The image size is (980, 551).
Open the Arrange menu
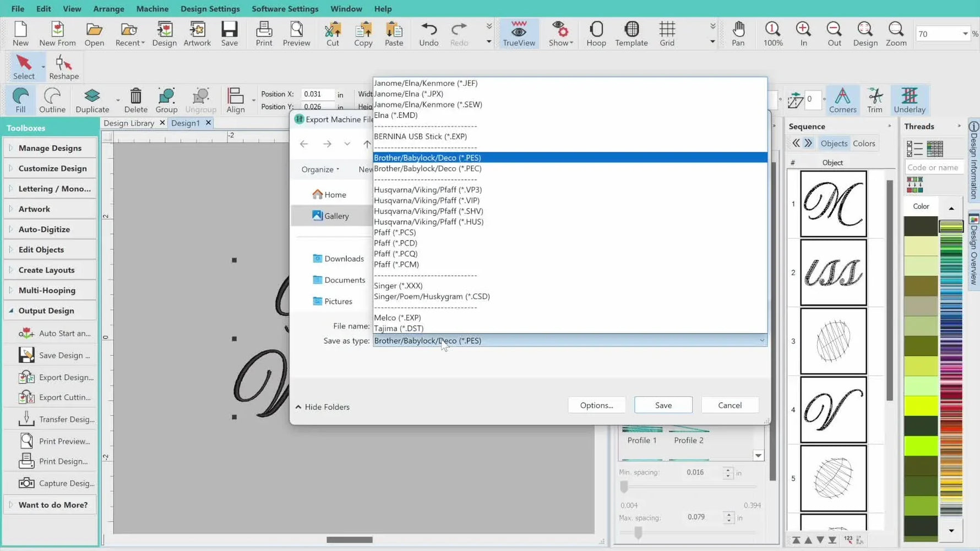tap(108, 9)
